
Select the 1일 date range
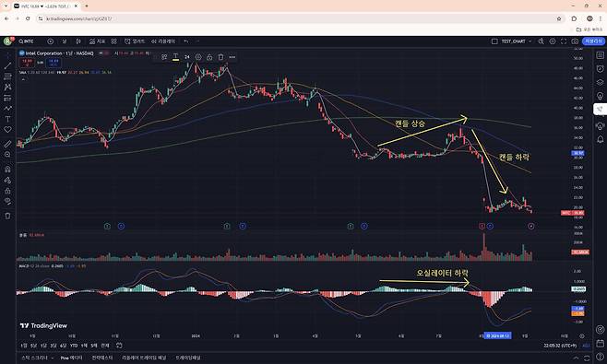pyautogui.click(x=24, y=346)
